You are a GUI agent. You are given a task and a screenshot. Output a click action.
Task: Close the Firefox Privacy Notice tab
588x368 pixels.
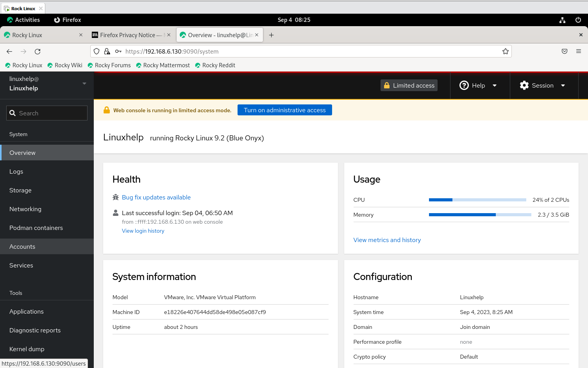169,35
